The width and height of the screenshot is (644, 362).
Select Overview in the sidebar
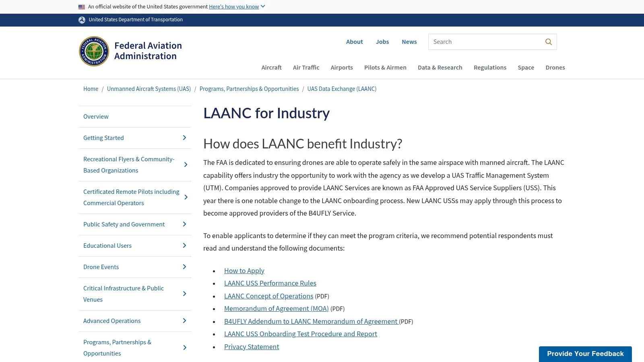coord(96,117)
